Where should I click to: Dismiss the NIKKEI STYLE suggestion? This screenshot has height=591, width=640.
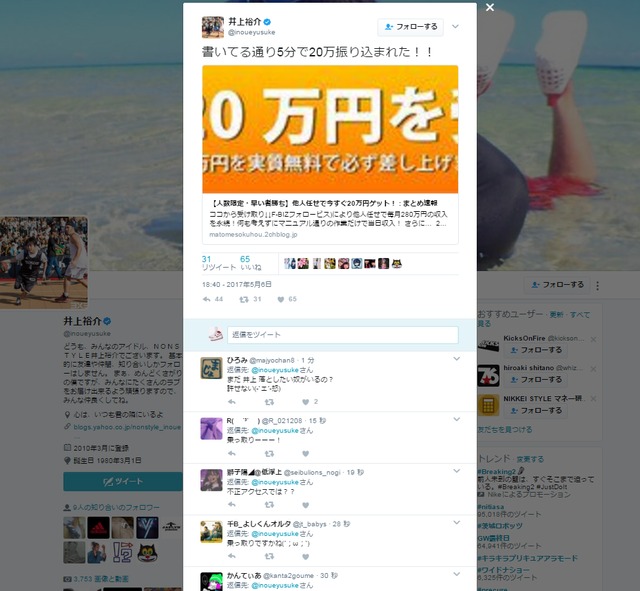593,399
